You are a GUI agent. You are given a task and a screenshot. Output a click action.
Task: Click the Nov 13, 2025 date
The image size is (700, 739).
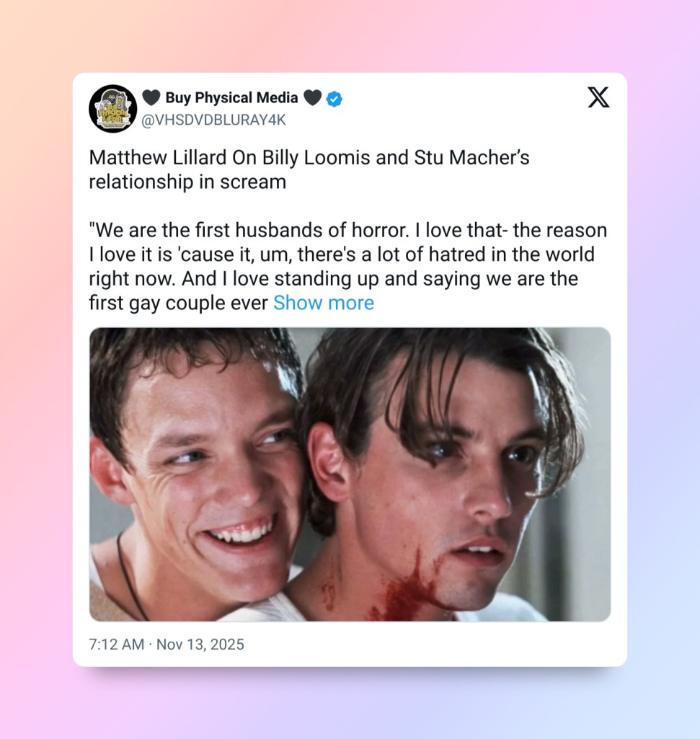(x=200, y=645)
